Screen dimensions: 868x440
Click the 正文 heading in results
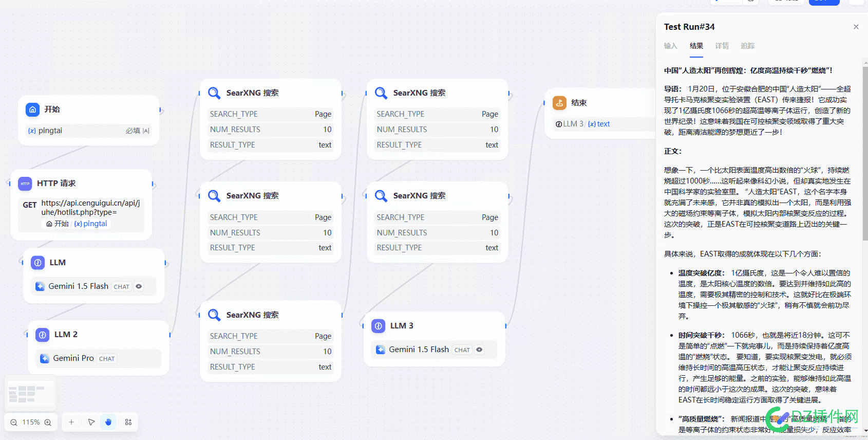pos(673,151)
